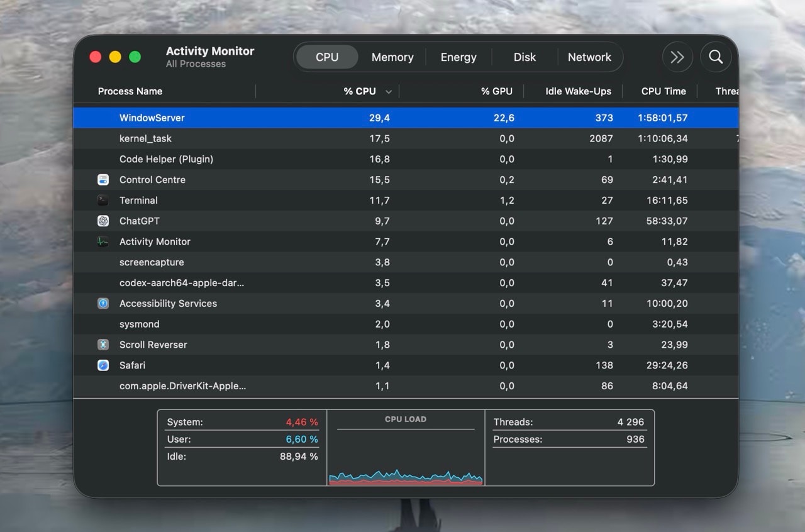The image size is (805, 532).
Task: Click the All Processes subtitle
Action: tap(196, 64)
